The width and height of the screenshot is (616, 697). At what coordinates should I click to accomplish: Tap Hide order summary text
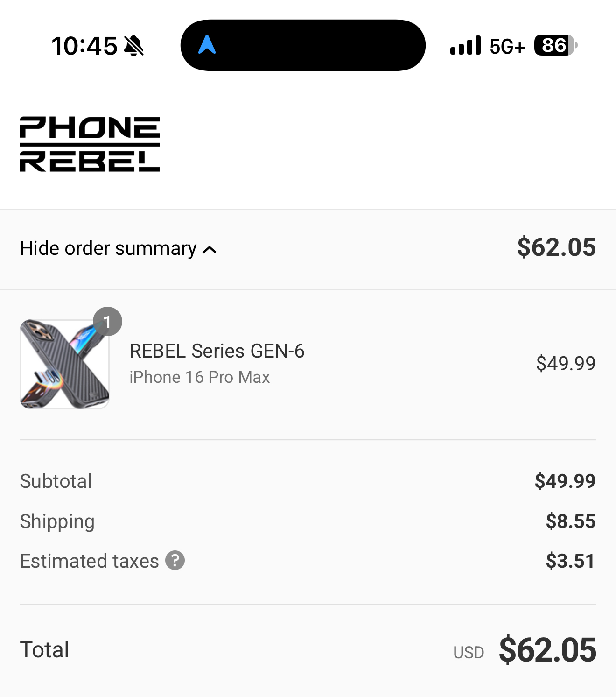tap(108, 248)
